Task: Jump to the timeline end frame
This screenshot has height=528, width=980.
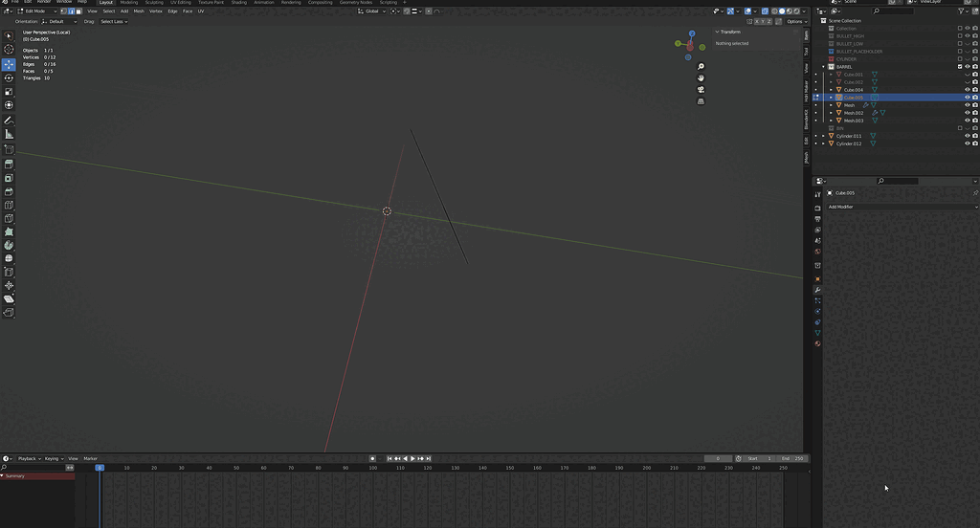Action: click(428, 458)
